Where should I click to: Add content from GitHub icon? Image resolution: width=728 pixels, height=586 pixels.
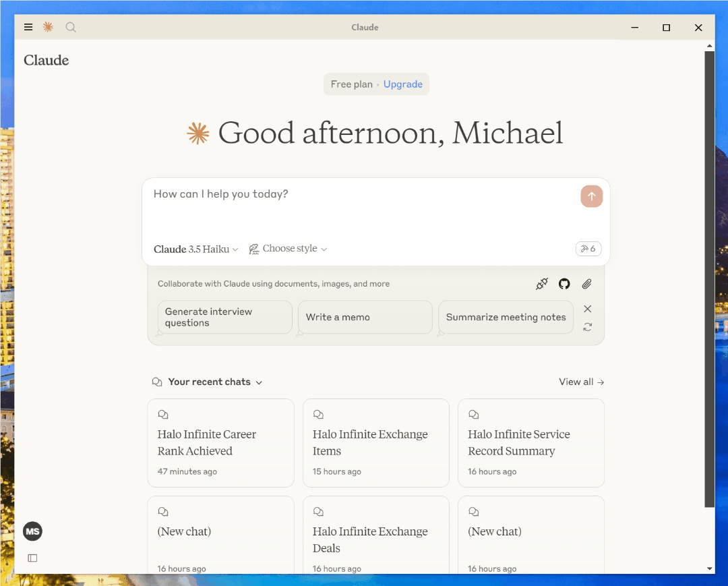[564, 284]
